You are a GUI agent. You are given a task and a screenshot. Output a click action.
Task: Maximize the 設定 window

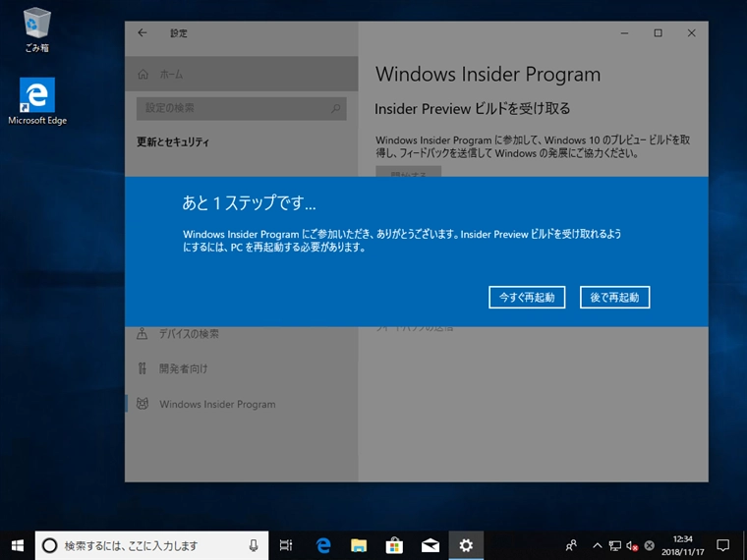click(658, 32)
